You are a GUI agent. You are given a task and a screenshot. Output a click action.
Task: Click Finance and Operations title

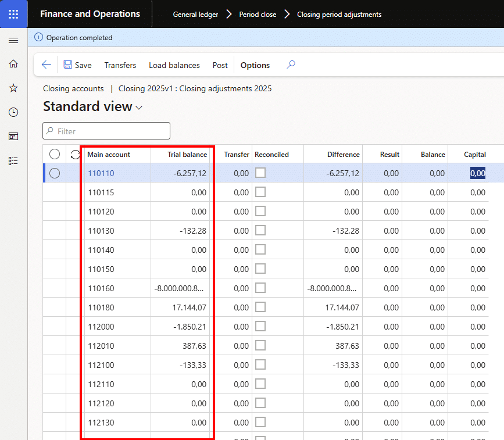click(90, 14)
